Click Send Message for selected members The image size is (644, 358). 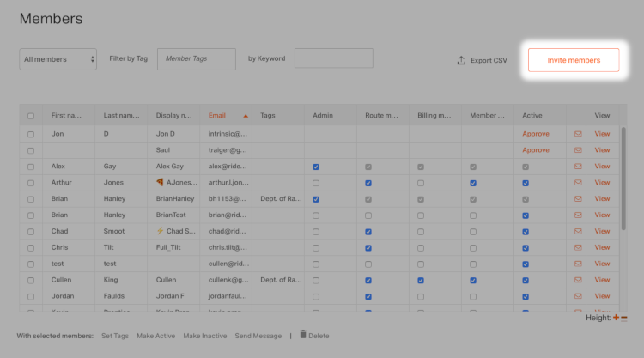(258, 336)
